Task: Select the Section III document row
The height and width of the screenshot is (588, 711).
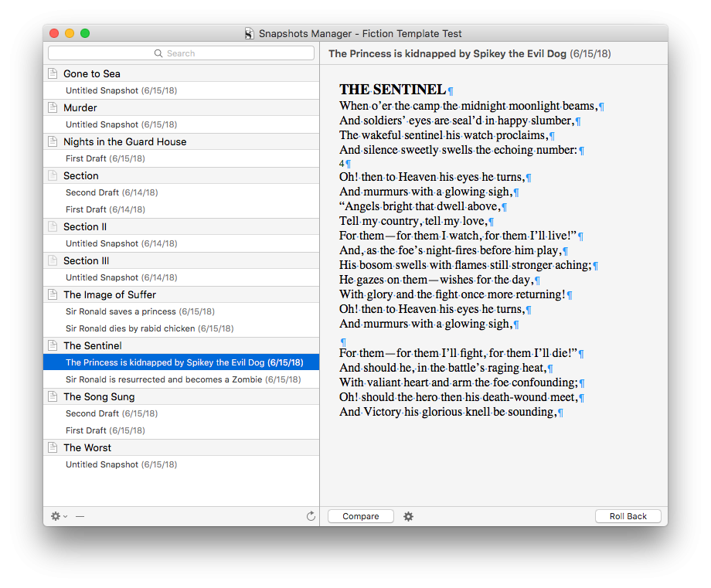Action: (182, 260)
